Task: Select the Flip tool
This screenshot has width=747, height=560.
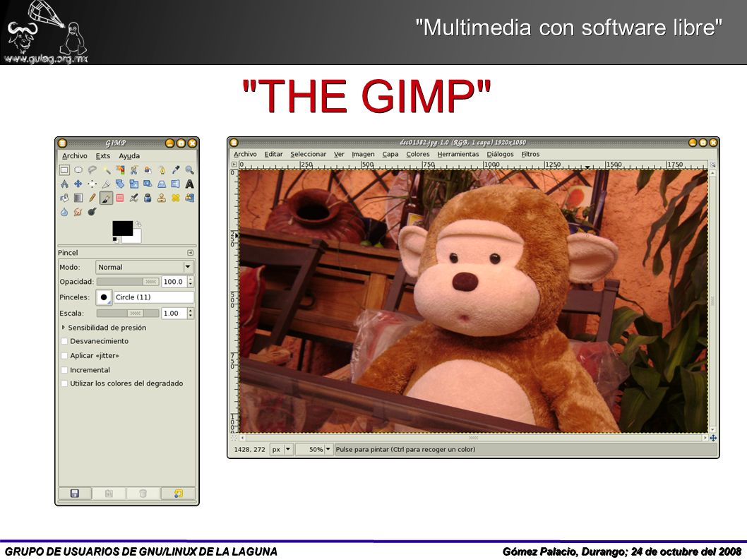Action: pyautogui.click(x=176, y=184)
